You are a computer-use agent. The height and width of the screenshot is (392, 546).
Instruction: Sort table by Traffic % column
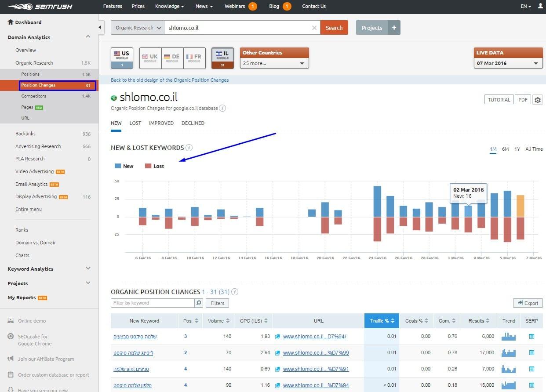click(382, 321)
